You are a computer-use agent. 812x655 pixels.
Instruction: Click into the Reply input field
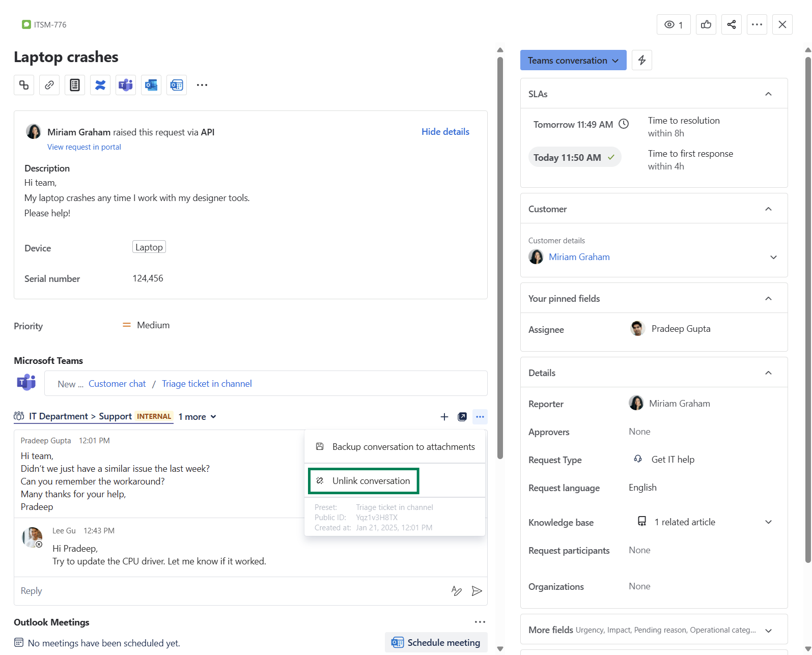pos(229,591)
